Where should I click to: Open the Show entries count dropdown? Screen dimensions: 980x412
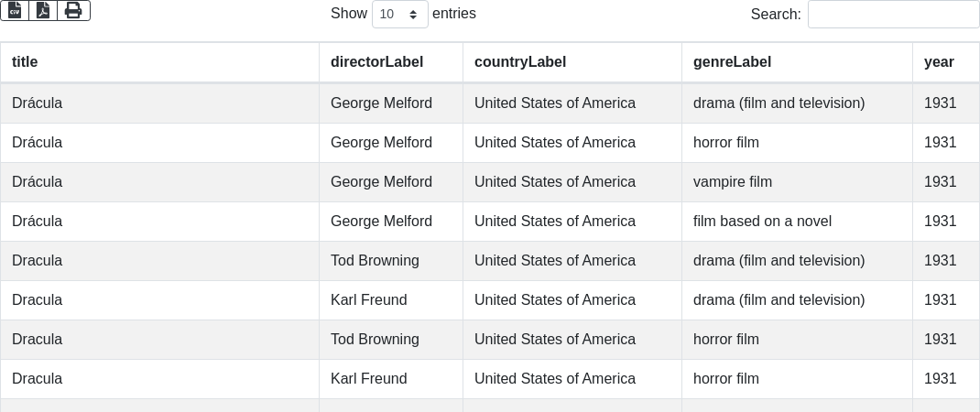[399, 15]
